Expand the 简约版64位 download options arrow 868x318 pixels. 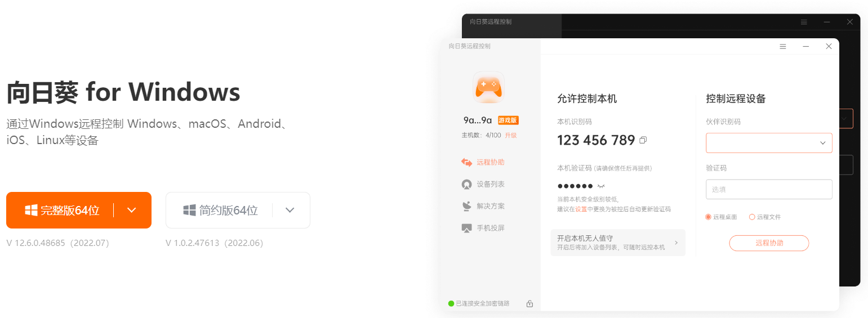click(x=290, y=210)
